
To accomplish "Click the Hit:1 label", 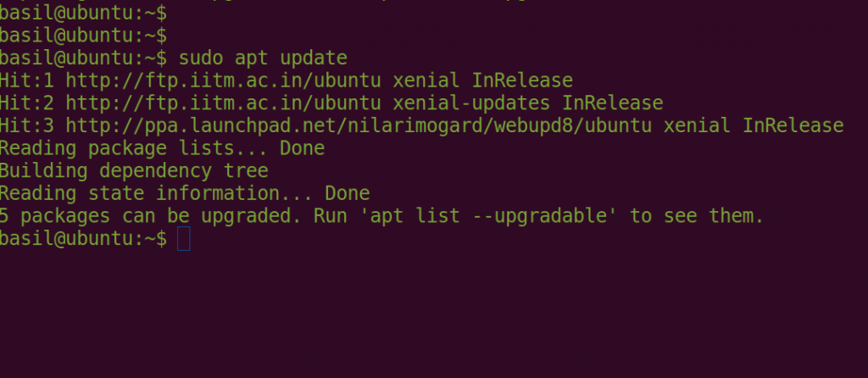I will point(26,81).
